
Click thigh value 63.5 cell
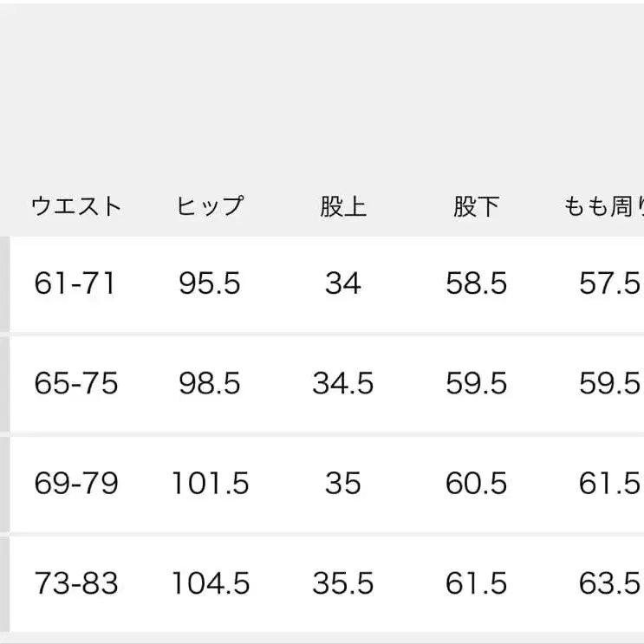coord(608,582)
